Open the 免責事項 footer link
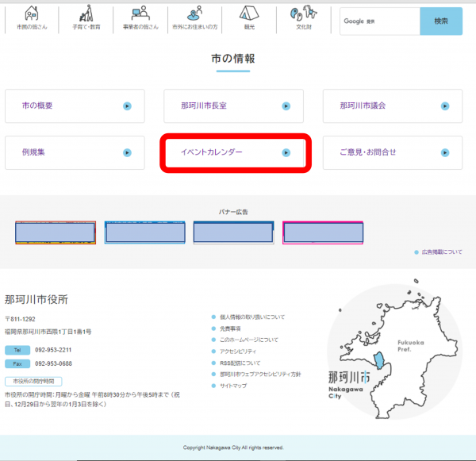476x461 pixels. pos(230,328)
